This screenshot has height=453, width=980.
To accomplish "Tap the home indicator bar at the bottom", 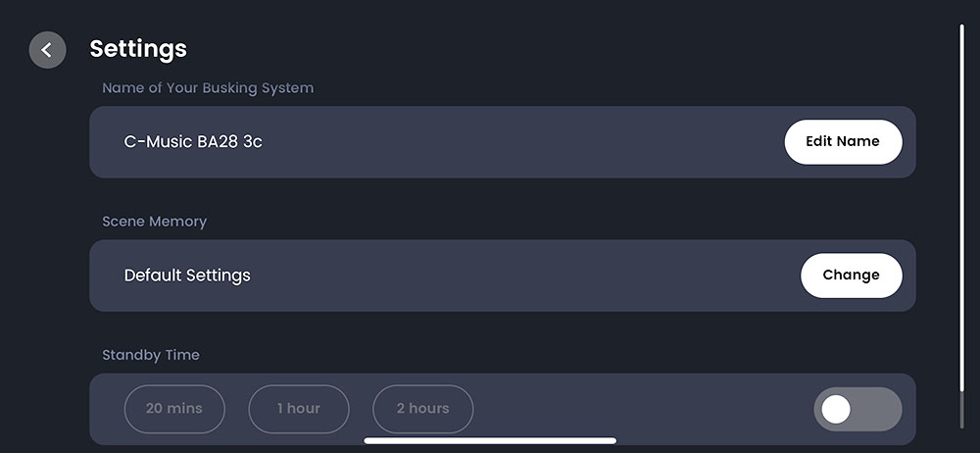I will click(490, 440).
